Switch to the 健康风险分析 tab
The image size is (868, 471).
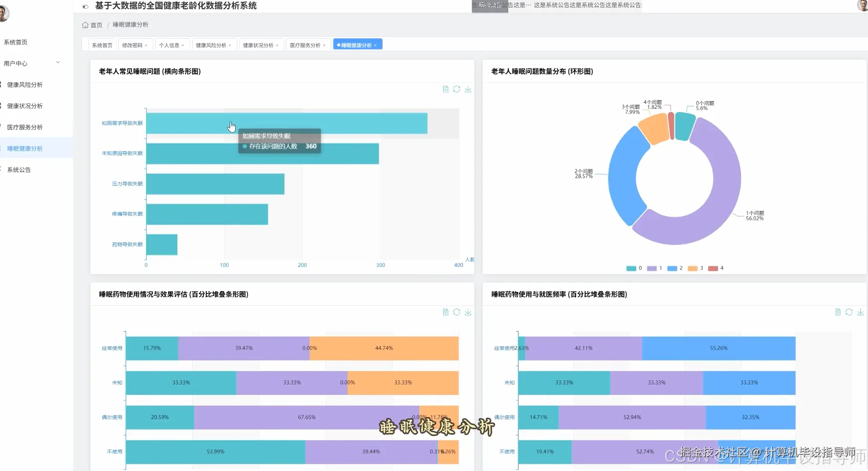[211, 44]
